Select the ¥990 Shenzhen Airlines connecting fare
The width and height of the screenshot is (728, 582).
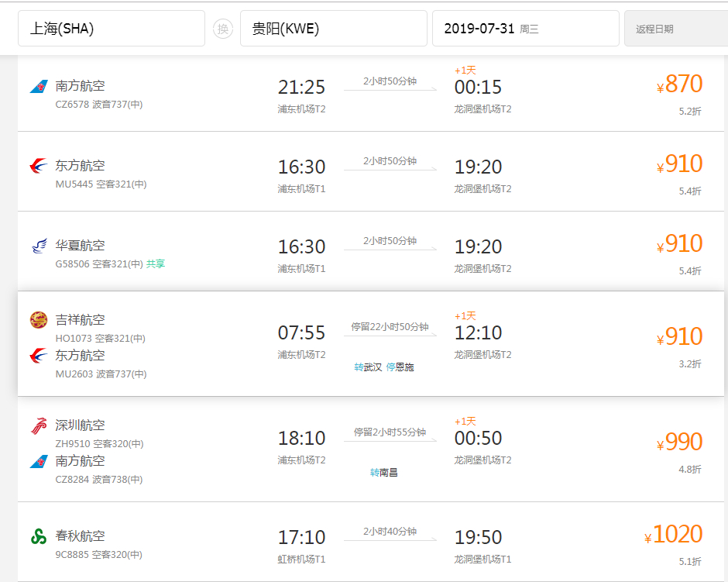(679, 443)
